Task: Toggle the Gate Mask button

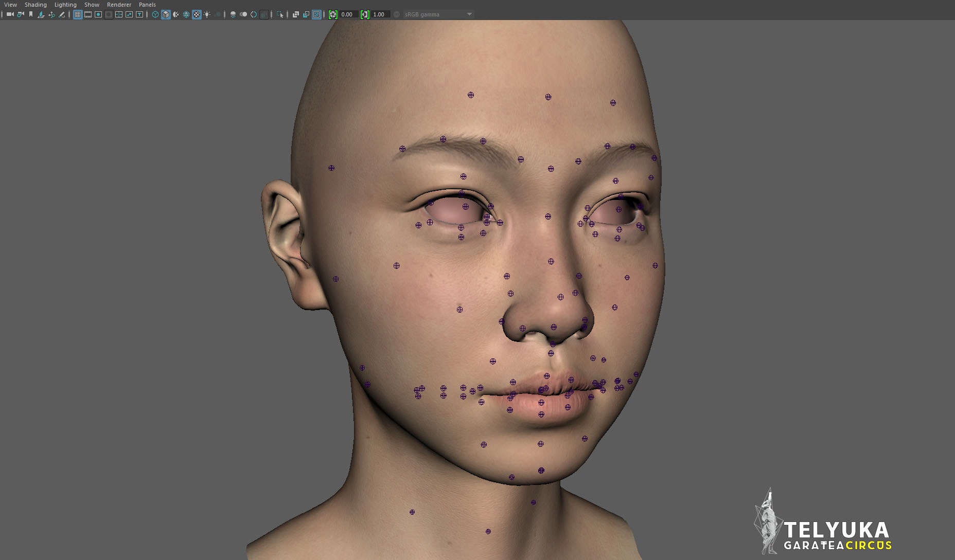Action: click(x=109, y=14)
